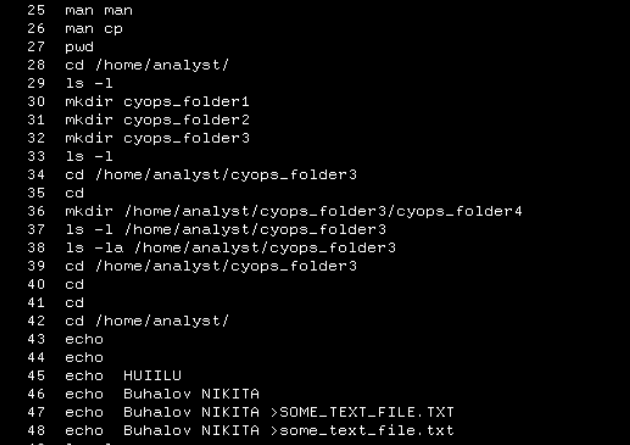The height and width of the screenshot is (445, 630).
Task: Click the ls -la command line
Action: (231, 248)
